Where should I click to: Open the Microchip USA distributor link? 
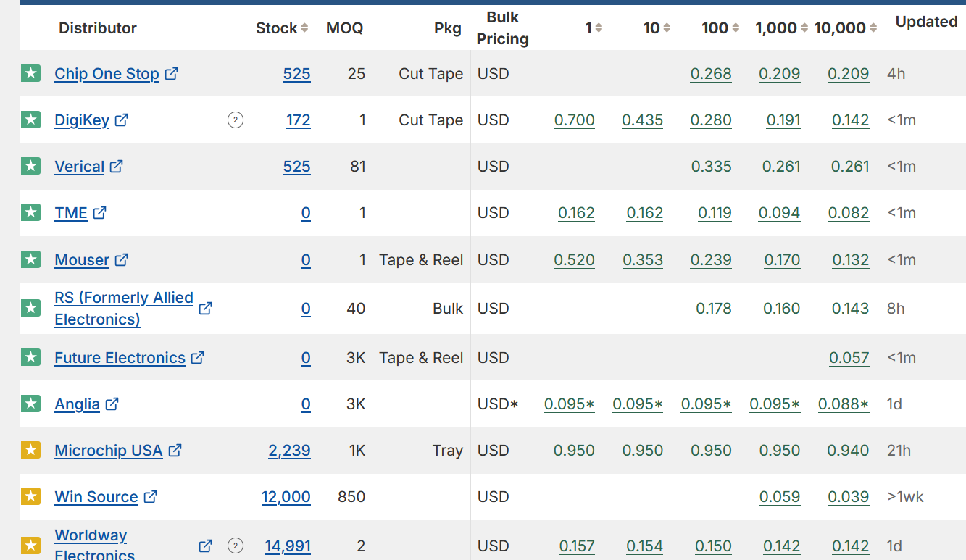click(x=109, y=451)
